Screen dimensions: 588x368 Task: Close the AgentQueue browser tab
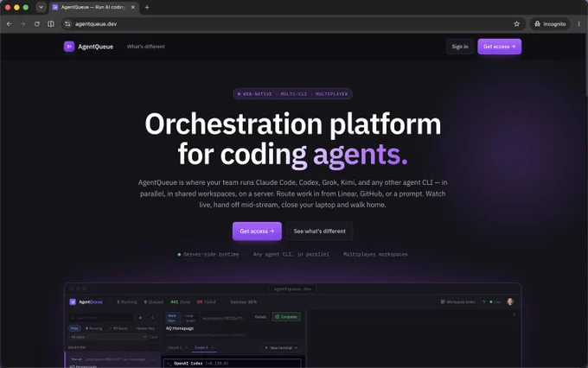(x=133, y=7)
